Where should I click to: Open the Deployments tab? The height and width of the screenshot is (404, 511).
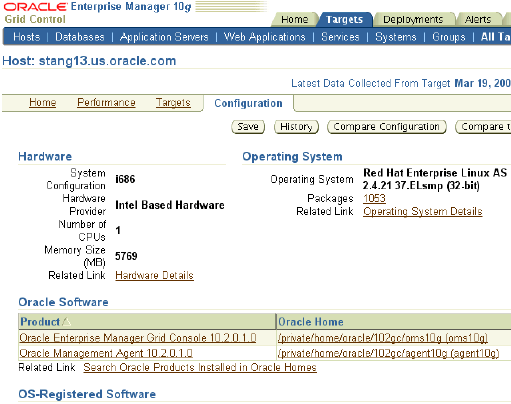[413, 20]
